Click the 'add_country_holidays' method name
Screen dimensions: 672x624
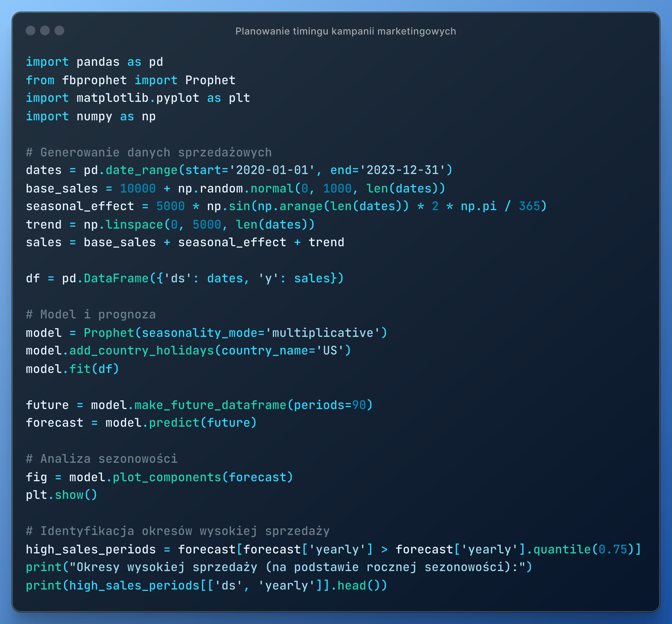142,351
